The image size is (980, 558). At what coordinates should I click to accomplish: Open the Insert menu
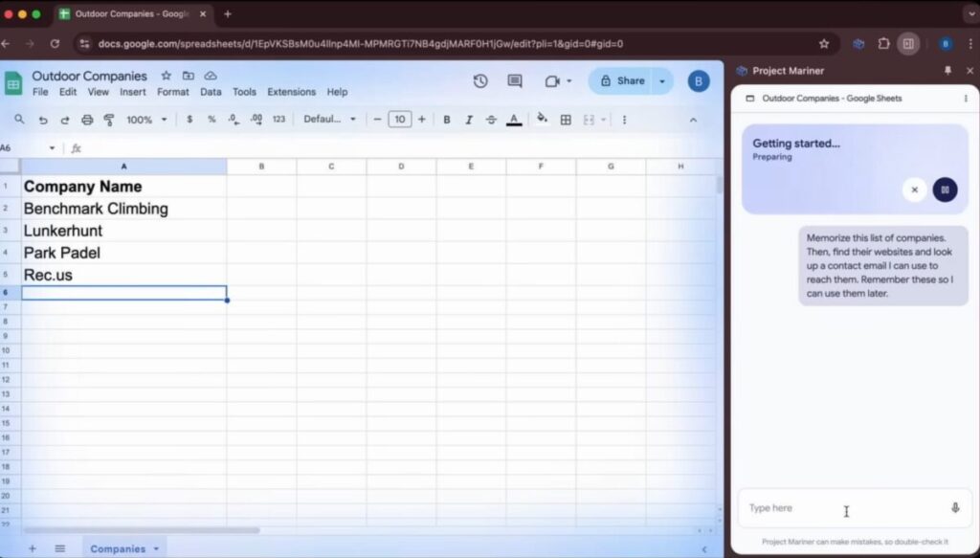(x=132, y=92)
